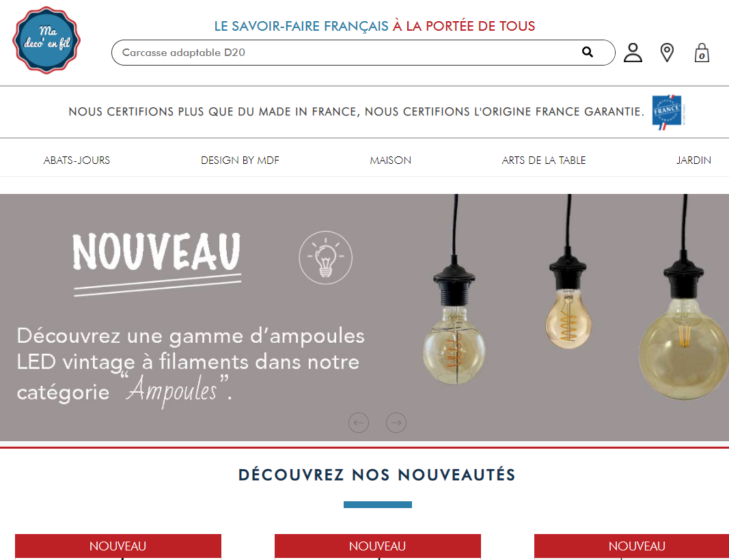729x560 pixels.
Task: Click the light bulb circle icon
Action: (325, 257)
